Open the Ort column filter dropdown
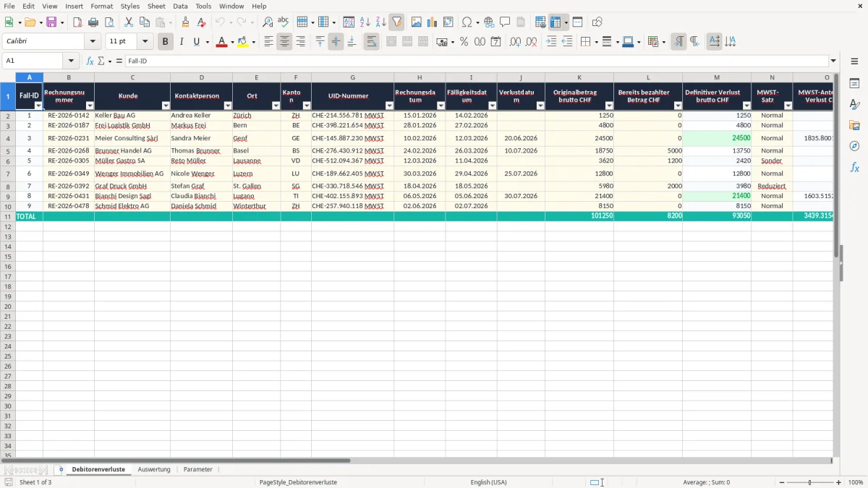 click(x=275, y=106)
